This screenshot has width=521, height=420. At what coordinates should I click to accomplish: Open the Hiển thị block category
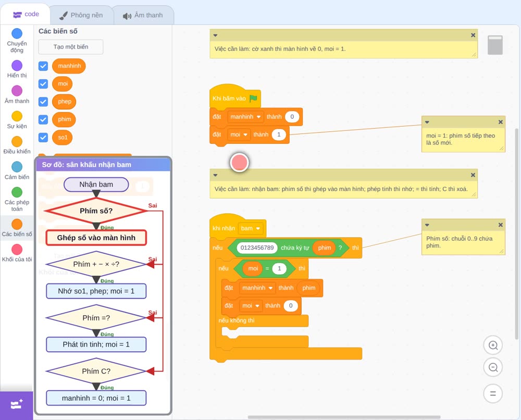pos(17,69)
